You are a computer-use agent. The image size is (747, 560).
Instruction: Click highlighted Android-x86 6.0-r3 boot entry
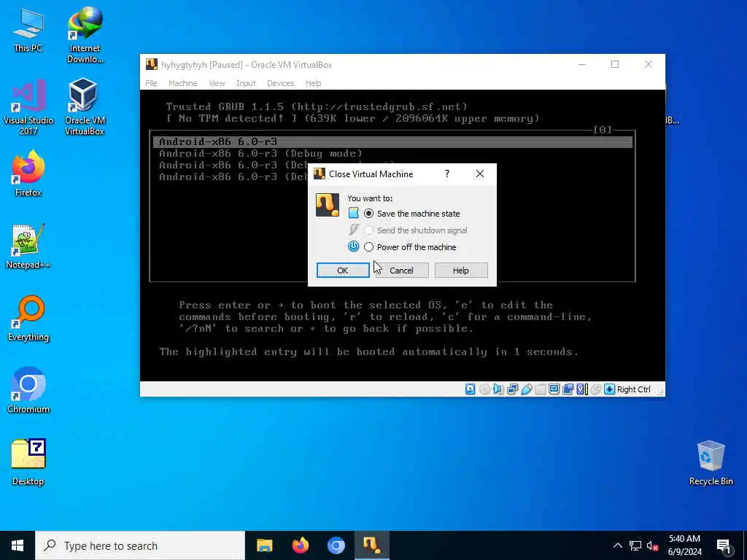coord(392,141)
